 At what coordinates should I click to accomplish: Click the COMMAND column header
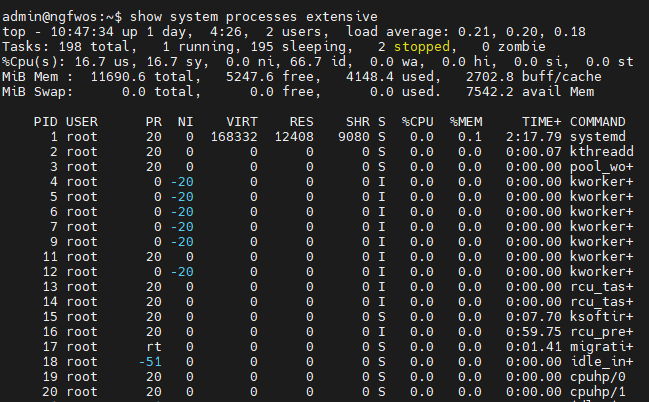click(x=598, y=120)
